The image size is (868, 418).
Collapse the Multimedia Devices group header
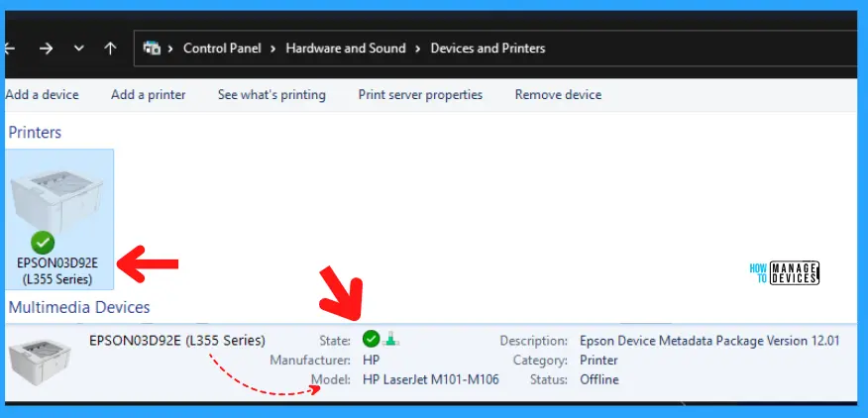point(79,307)
